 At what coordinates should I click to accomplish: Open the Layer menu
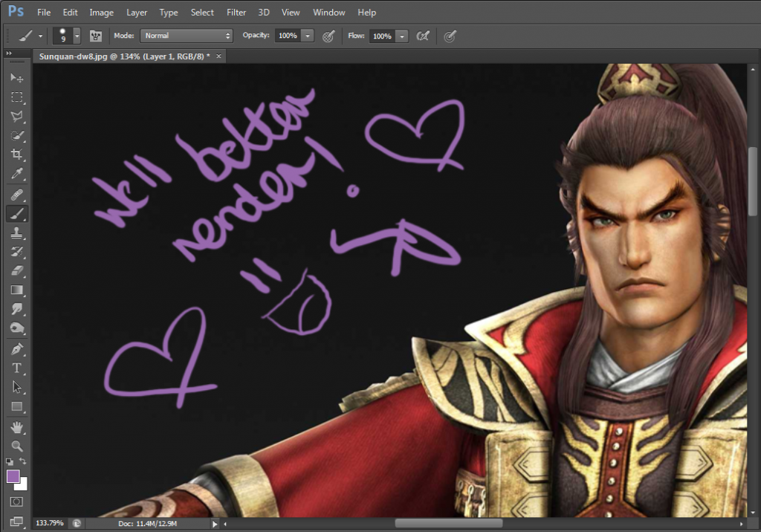coord(137,13)
